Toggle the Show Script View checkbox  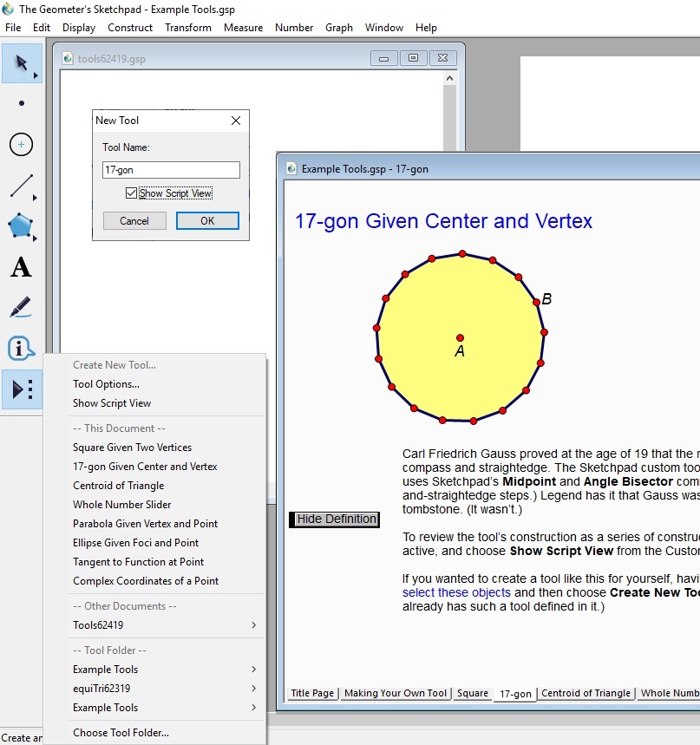(x=131, y=193)
